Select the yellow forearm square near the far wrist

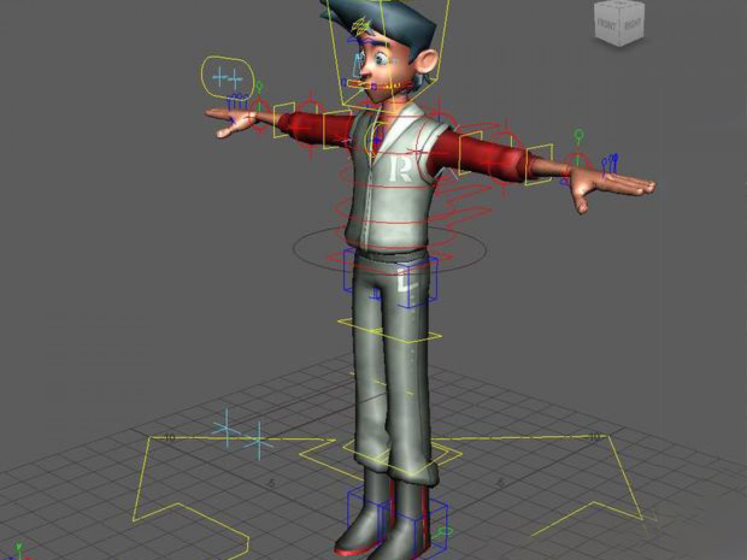[284, 120]
